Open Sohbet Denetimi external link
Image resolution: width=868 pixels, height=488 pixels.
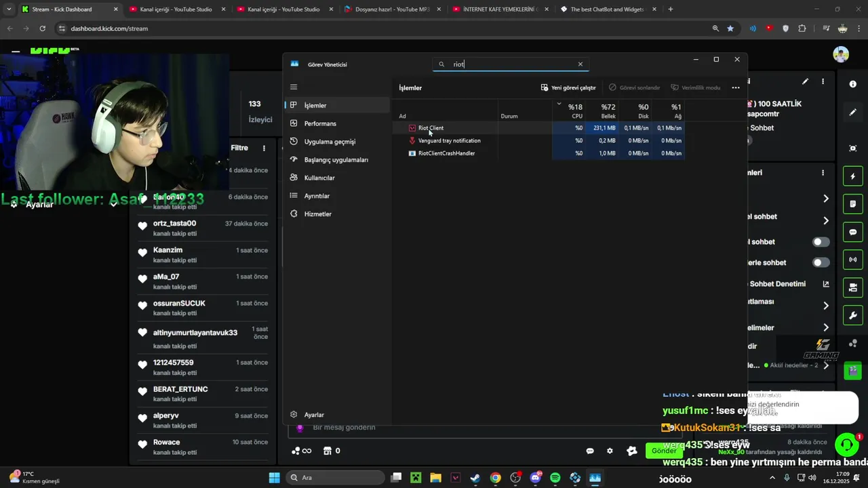point(826,284)
